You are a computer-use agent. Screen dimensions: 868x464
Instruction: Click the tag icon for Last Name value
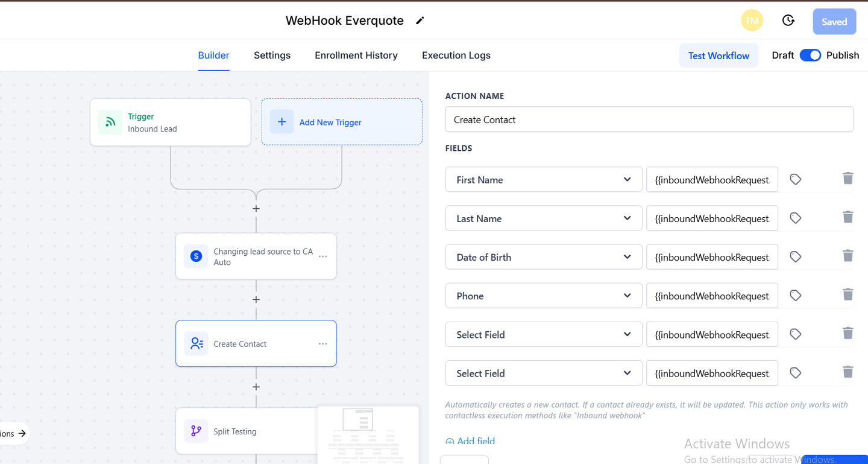[795, 218]
